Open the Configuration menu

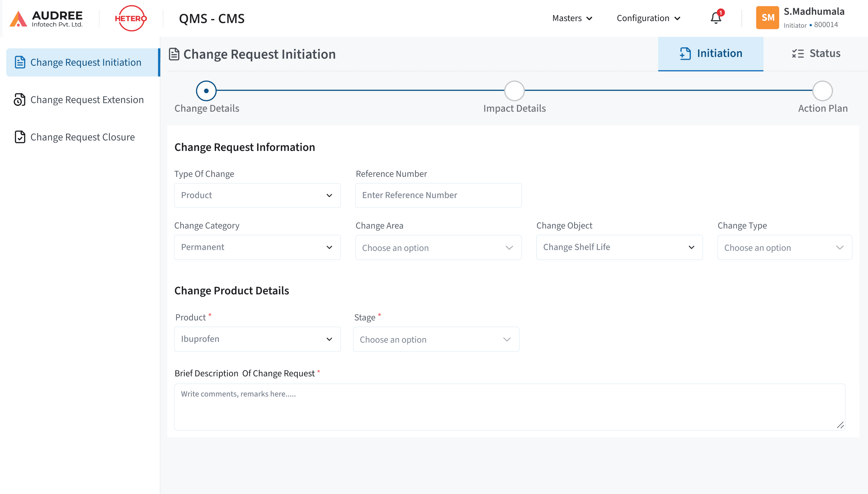tap(648, 18)
